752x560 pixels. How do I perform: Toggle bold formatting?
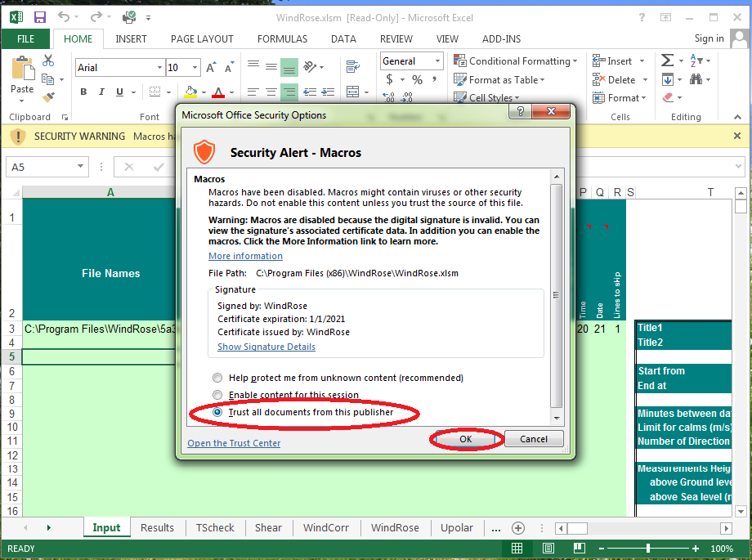83,92
